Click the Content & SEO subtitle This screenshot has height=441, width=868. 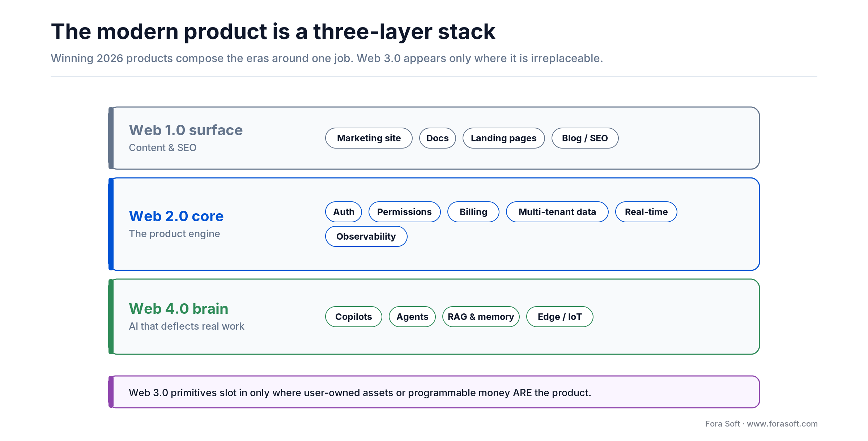[163, 147]
